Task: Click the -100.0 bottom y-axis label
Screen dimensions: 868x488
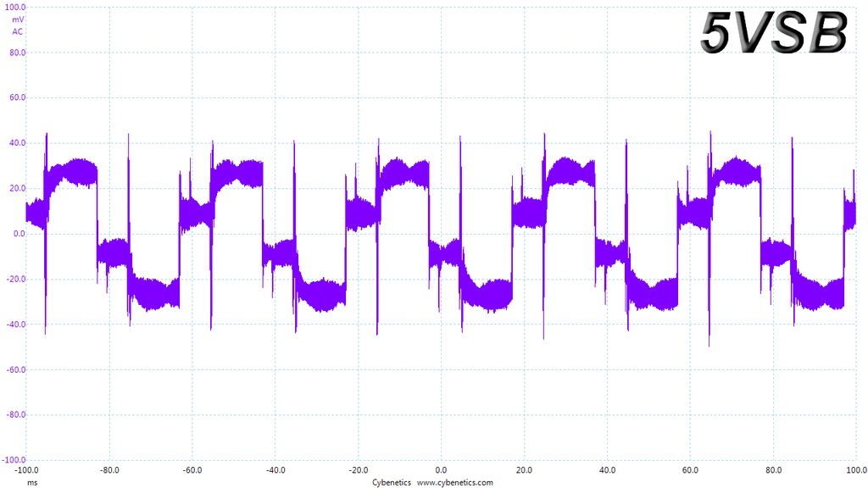Action: click(14, 460)
